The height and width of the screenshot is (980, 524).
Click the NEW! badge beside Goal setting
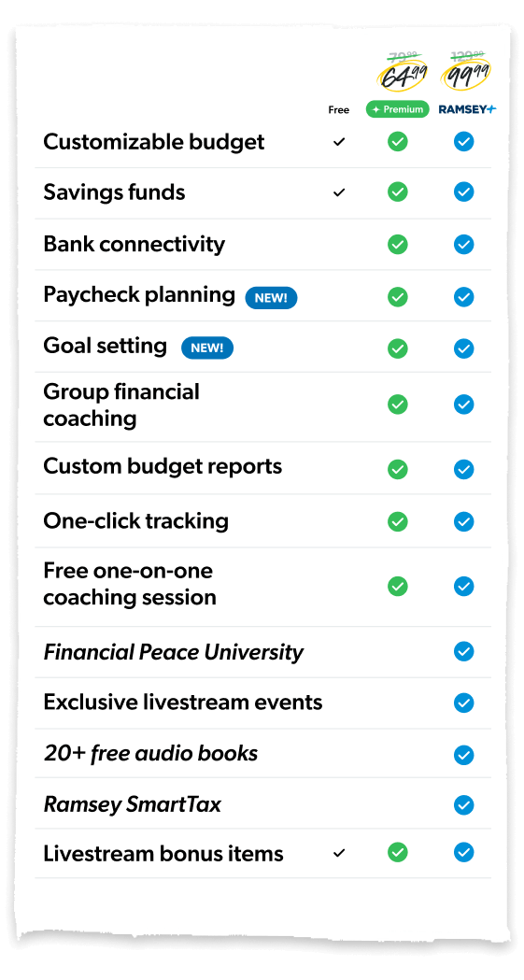[207, 348]
